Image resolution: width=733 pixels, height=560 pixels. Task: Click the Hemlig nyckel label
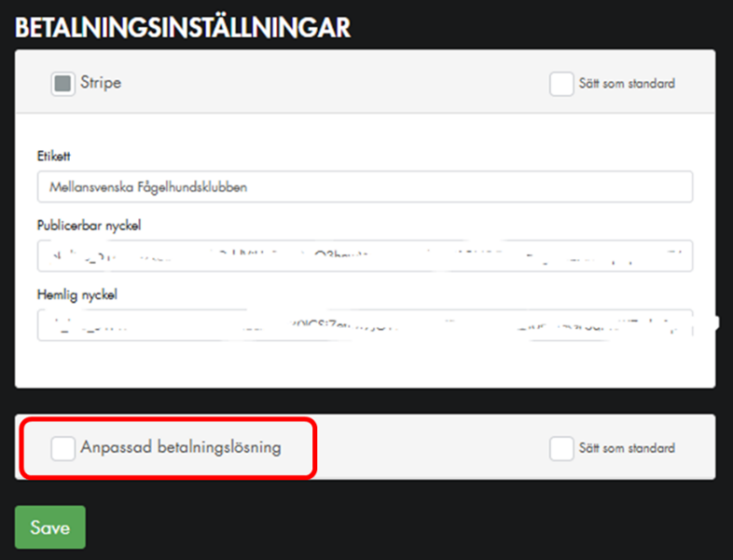point(77,294)
